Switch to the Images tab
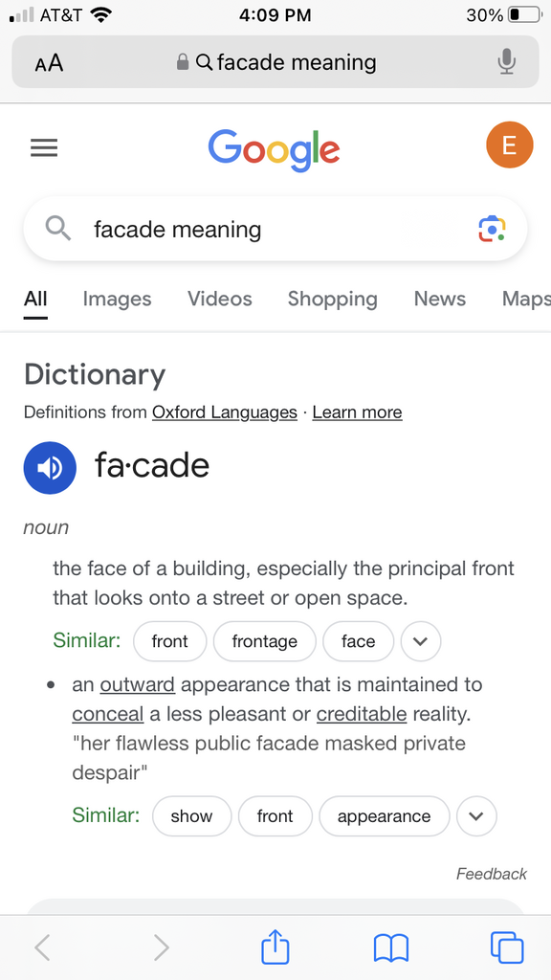Viewport: 551px width, 980px height. pyautogui.click(x=117, y=299)
